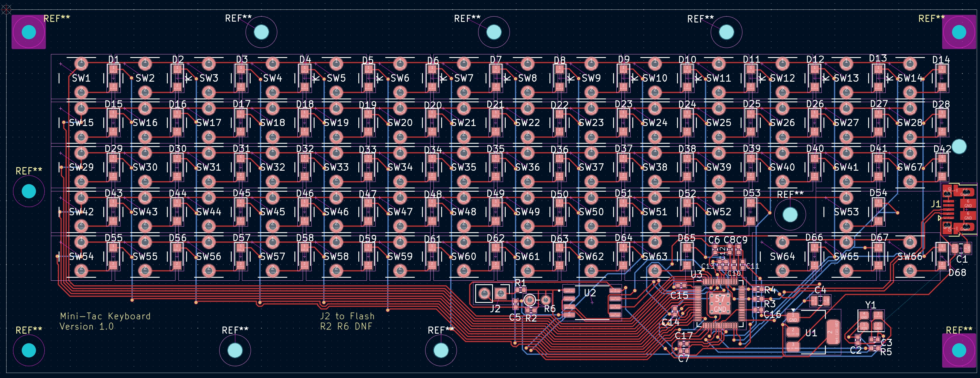Click the D1 diode reference label
The image size is (980, 378).
[x=114, y=60]
